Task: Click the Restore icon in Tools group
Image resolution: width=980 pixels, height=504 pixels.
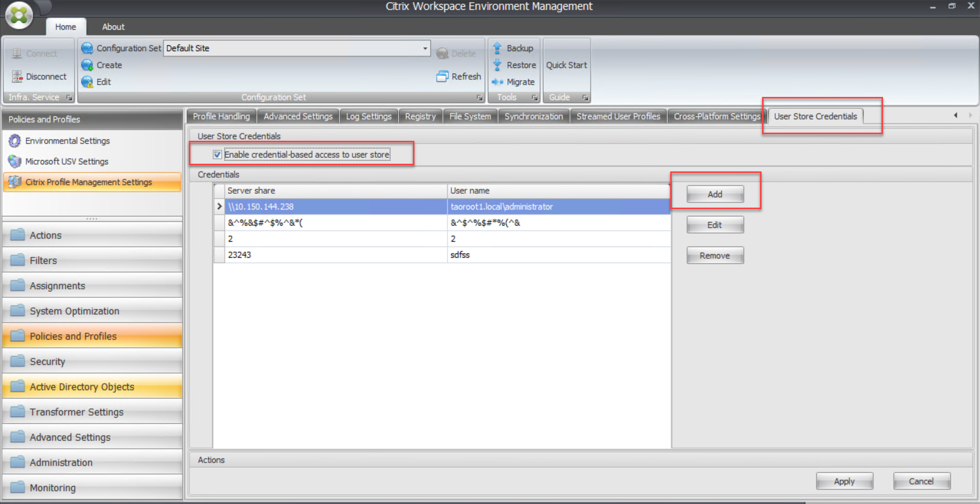Action: 498,65
